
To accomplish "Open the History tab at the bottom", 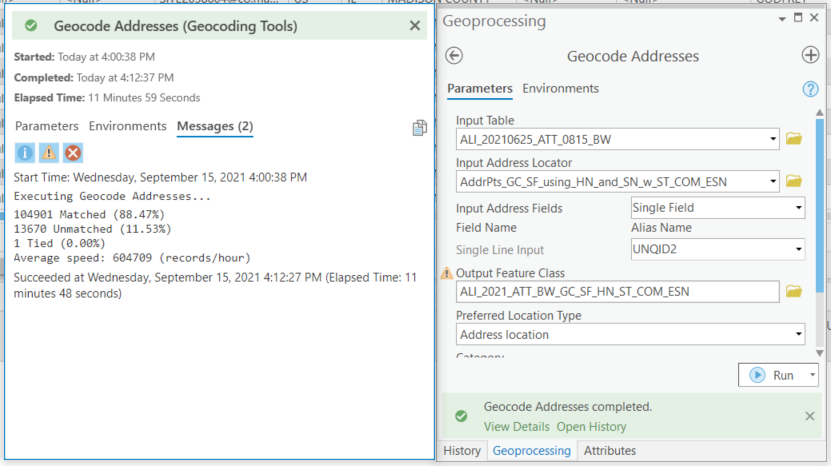I will tap(462, 451).
